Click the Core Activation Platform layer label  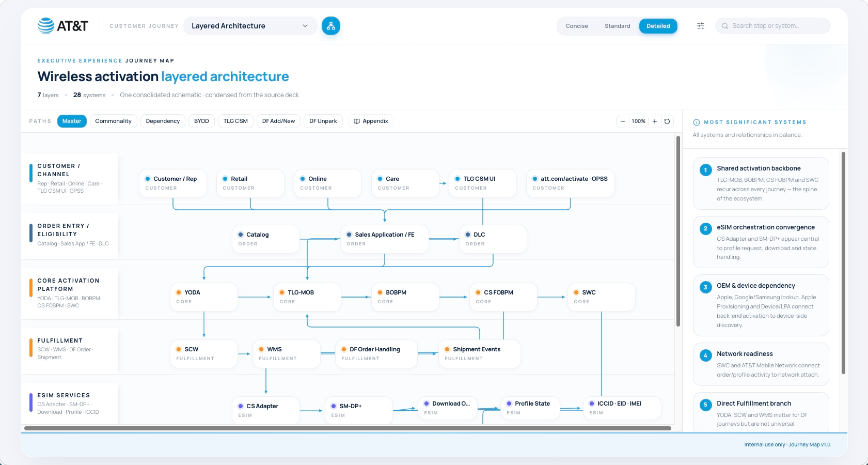69,293
